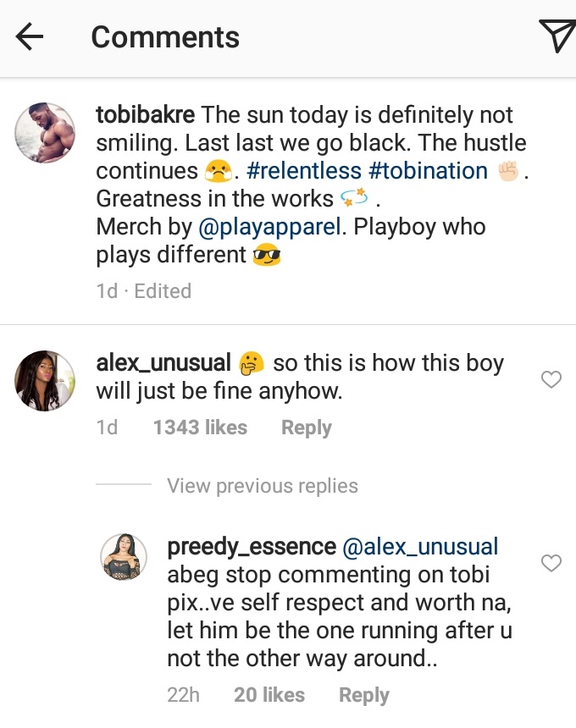Reply to preedy_essence's comment
576x728 pixels.
364,696
